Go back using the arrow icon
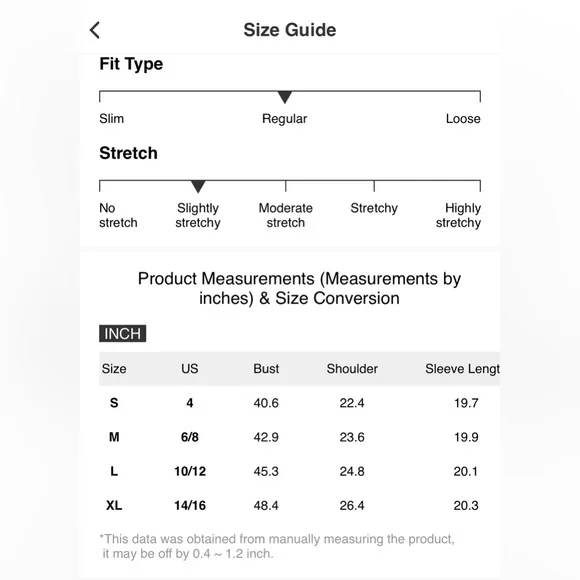The width and height of the screenshot is (580, 580). pos(95,30)
